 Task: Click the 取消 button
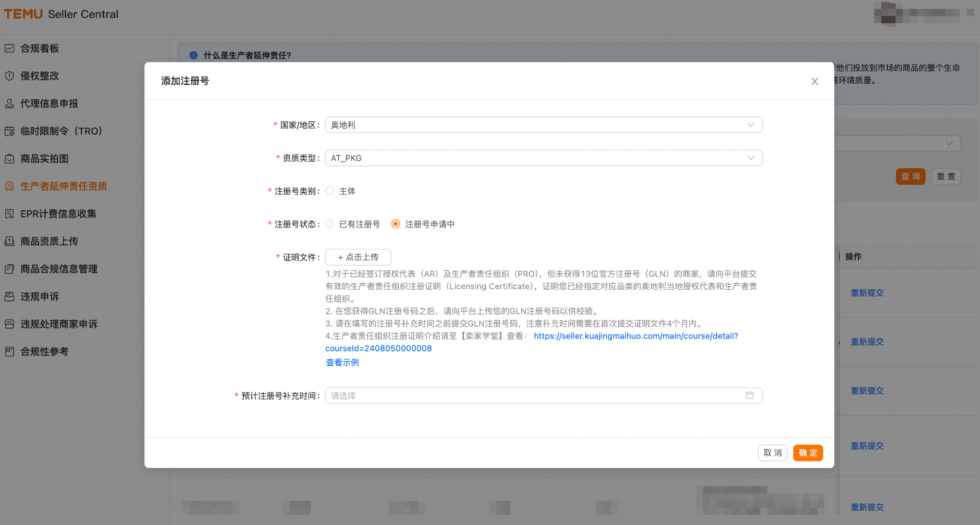773,453
